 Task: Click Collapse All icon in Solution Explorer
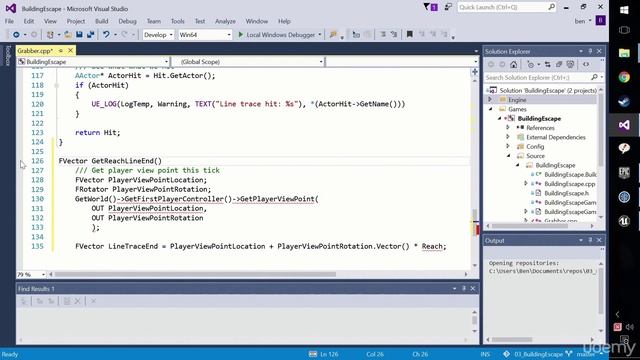coord(559,64)
